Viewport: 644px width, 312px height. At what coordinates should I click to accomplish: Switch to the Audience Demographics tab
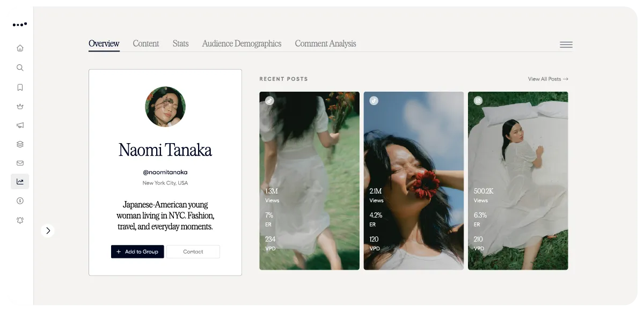coord(241,44)
